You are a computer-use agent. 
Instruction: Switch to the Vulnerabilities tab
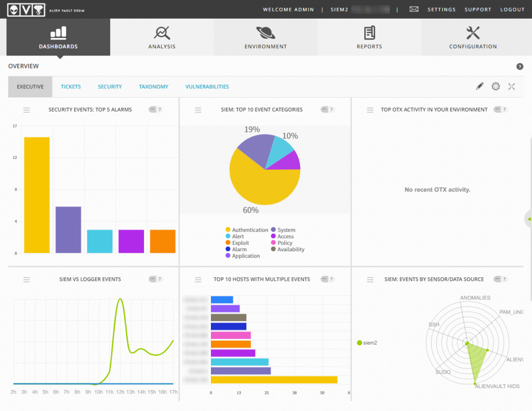(207, 87)
